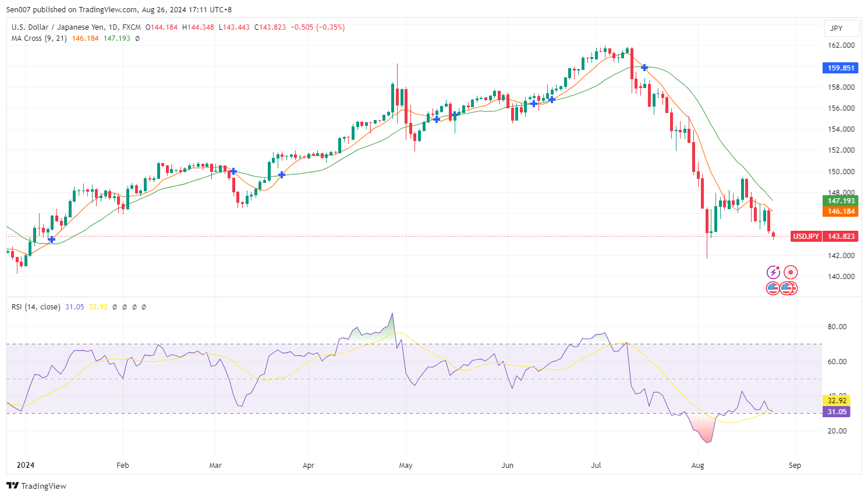The width and height of the screenshot is (868, 497).
Task: Click the yellow 32.92 RSI average tag
Action: coord(837,400)
